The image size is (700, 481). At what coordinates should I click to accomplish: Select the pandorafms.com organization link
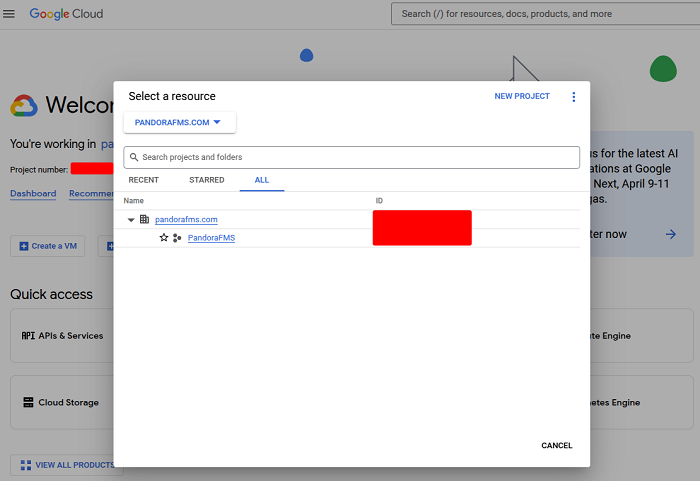[186, 219]
